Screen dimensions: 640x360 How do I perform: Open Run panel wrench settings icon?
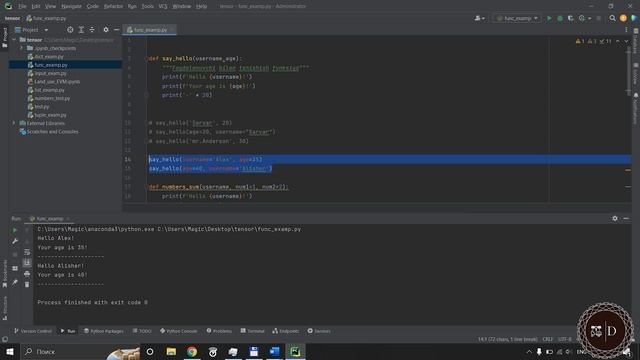click(x=15, y=241)
